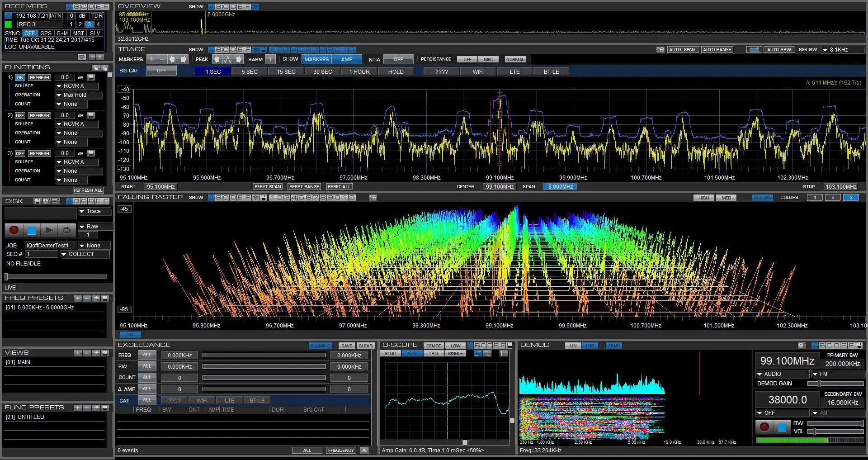Viewport: 868px width, 460px height.
Task: Select the BT-LE signal category tab
Action: pos(551,71)
